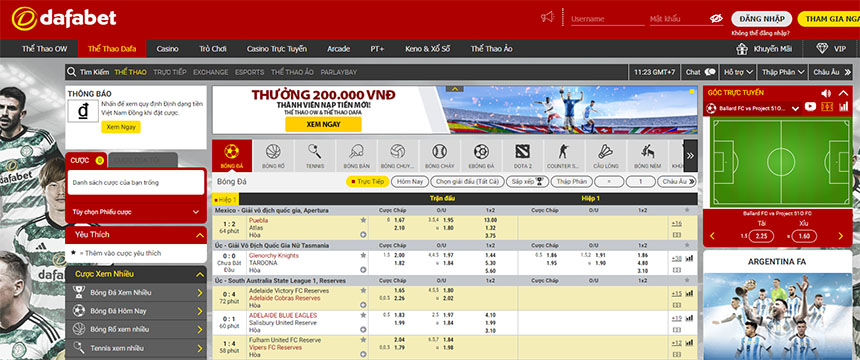
Task: Open the Keno & Xổ Số menu
Action: coord(428,49)
